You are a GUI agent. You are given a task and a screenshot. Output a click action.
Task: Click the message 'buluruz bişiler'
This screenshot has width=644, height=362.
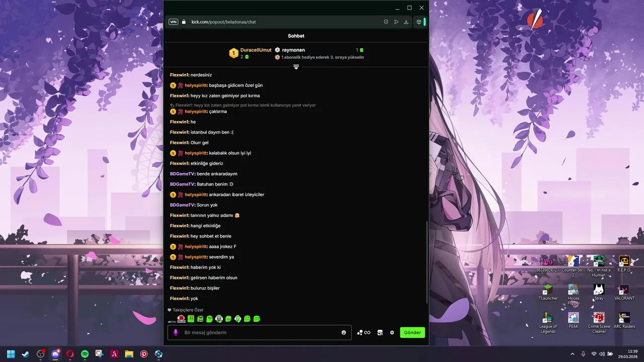[205, 288]
